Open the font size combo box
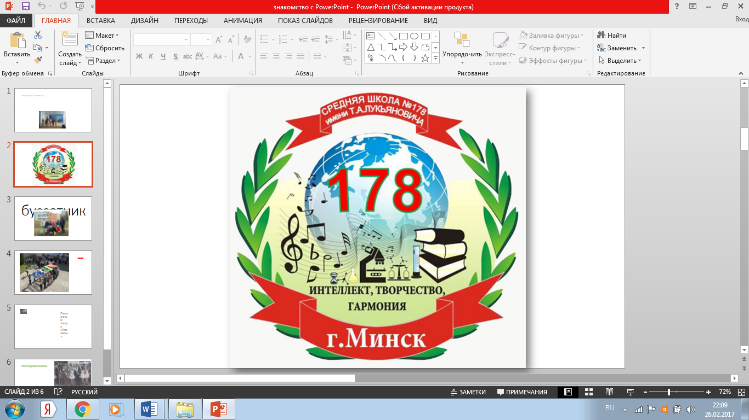Viewport: 749px width, 420px height. click(x=201, y=40)
